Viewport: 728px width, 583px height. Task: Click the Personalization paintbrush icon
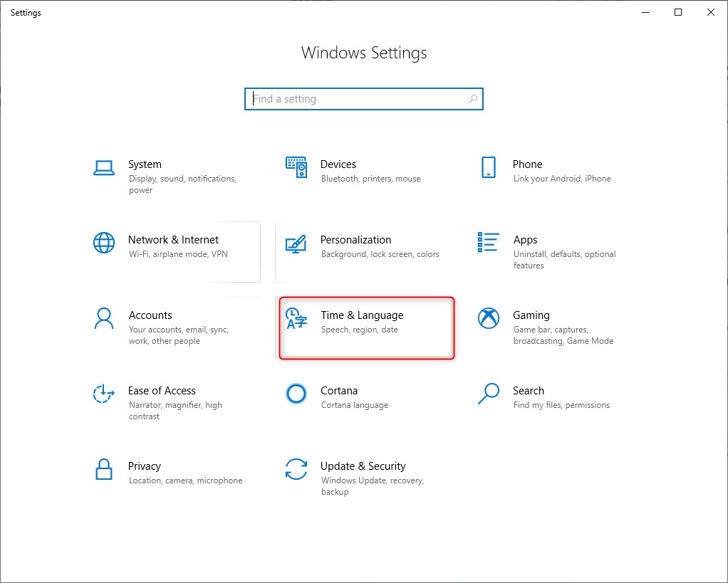[296, 244]
